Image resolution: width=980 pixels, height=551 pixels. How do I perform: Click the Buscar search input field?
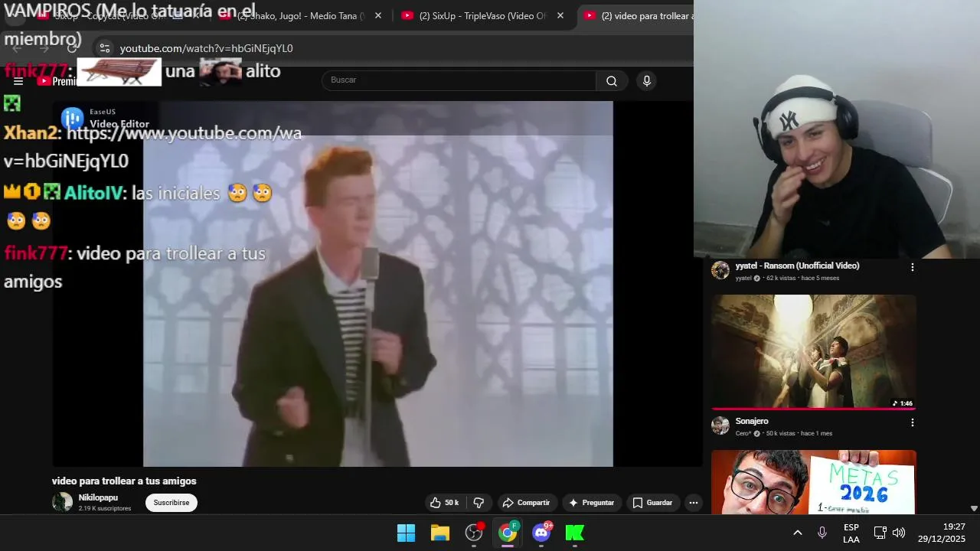(x=459, y=80)
